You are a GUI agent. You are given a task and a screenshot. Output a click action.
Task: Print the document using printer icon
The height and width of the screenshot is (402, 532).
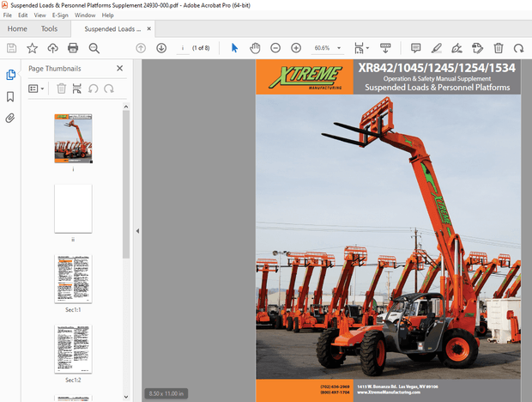73,48
